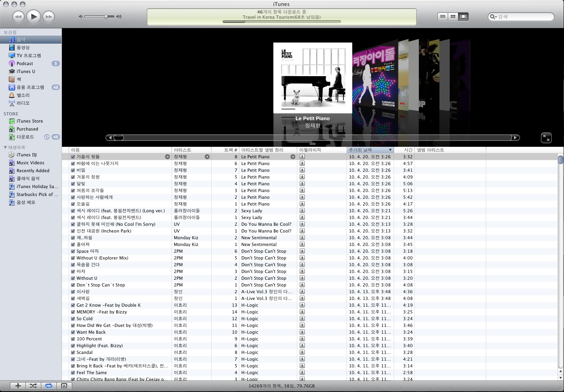Open the equalizer menu for 달빛

coord(302,184)
